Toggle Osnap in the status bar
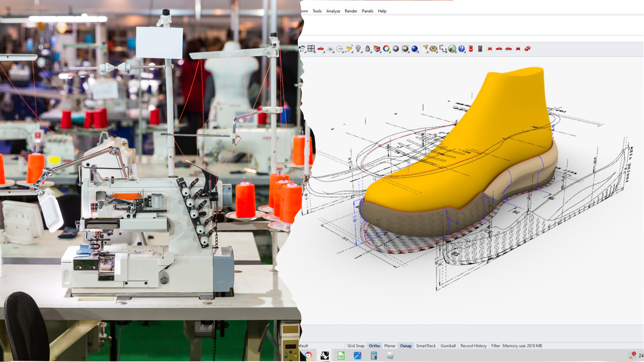This screenshot has width=644, height=362. (x=406, y=346)
